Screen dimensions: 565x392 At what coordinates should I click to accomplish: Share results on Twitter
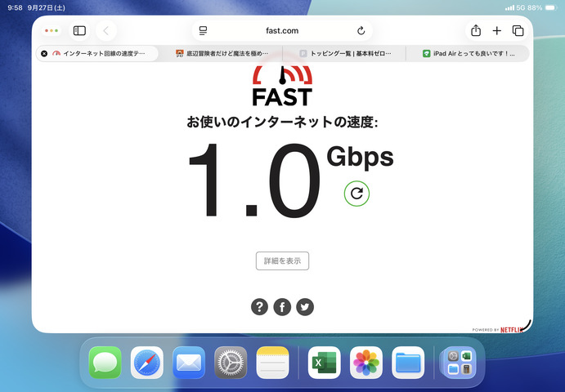pos(305,307)
